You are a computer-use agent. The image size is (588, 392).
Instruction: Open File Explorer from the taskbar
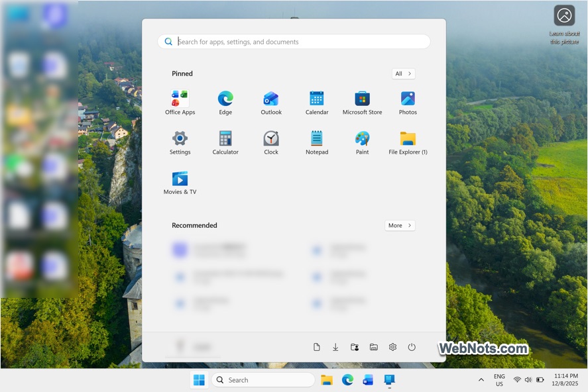pos(327,380)
